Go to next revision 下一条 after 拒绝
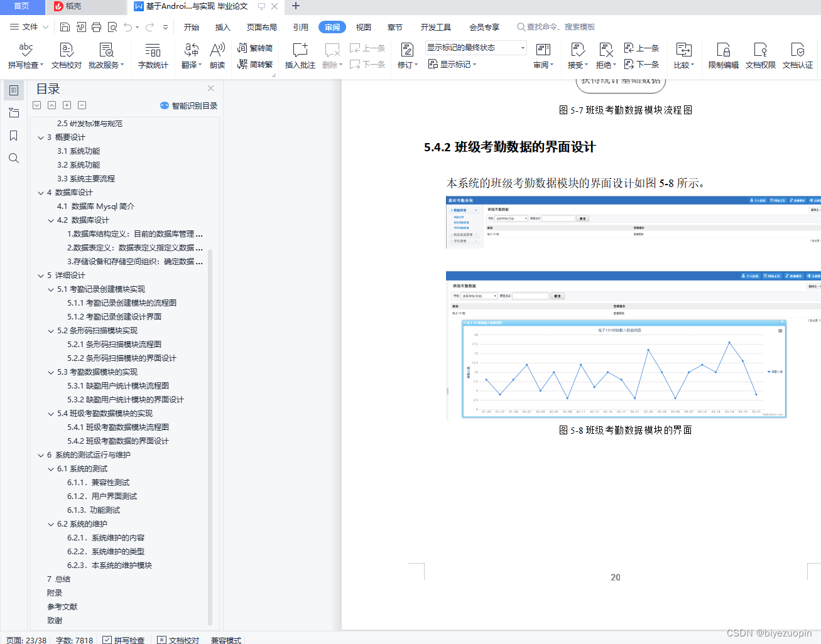The image size is (821, 644). 642,64
